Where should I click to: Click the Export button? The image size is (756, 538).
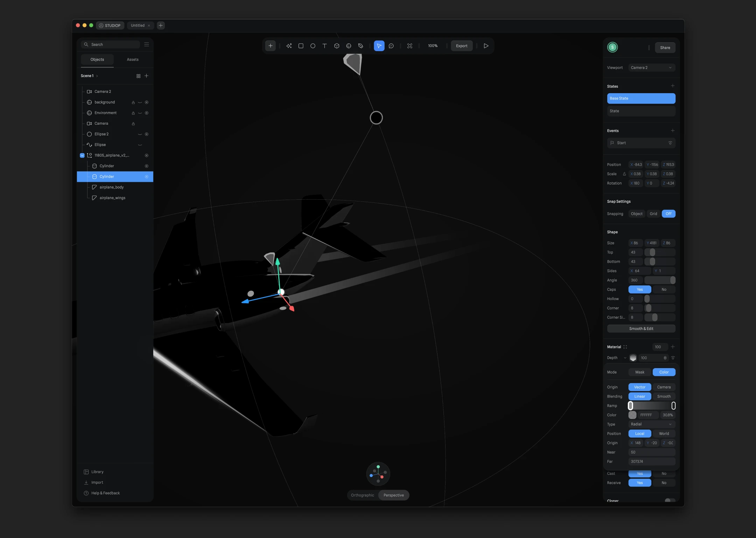(462, 46)
